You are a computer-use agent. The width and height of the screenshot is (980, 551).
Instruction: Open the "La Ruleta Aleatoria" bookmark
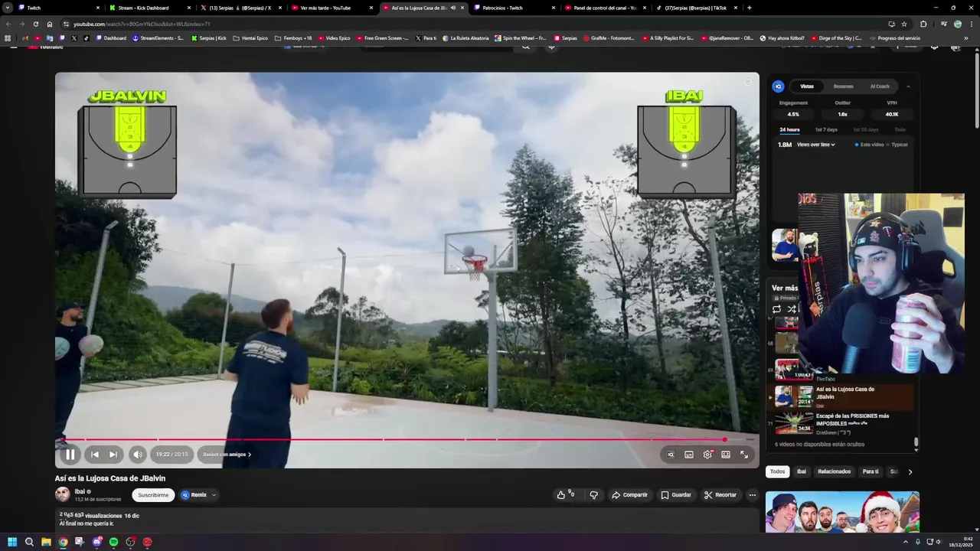click(x=465, y=38)
